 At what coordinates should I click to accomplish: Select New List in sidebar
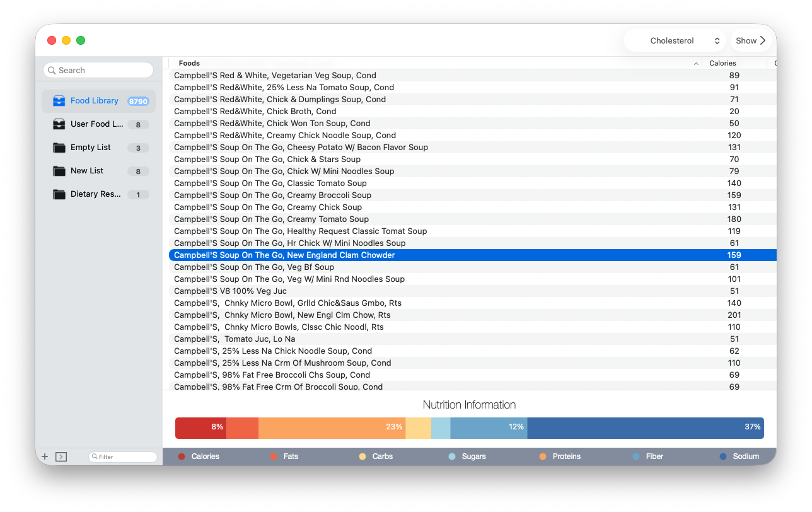click(98, 171)
